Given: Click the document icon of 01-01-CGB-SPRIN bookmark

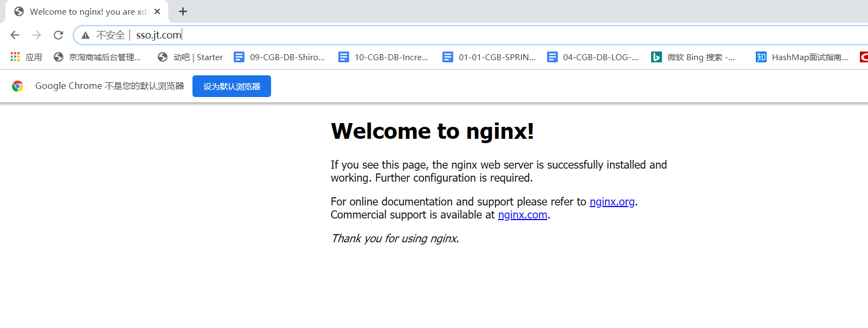Looking at the screenshot, I should tap(448, 57).
